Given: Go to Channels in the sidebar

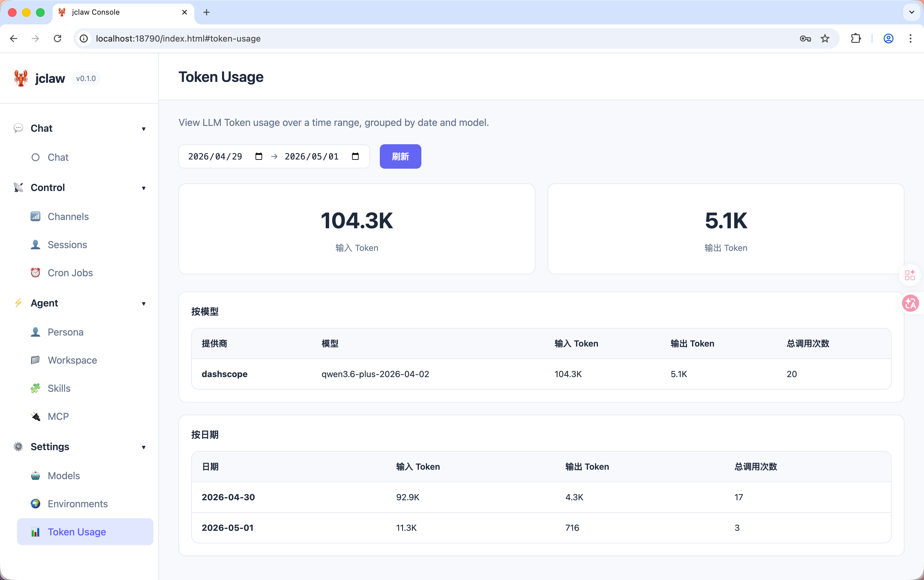Looking at the screenshot, I should (x=85, y=216).
